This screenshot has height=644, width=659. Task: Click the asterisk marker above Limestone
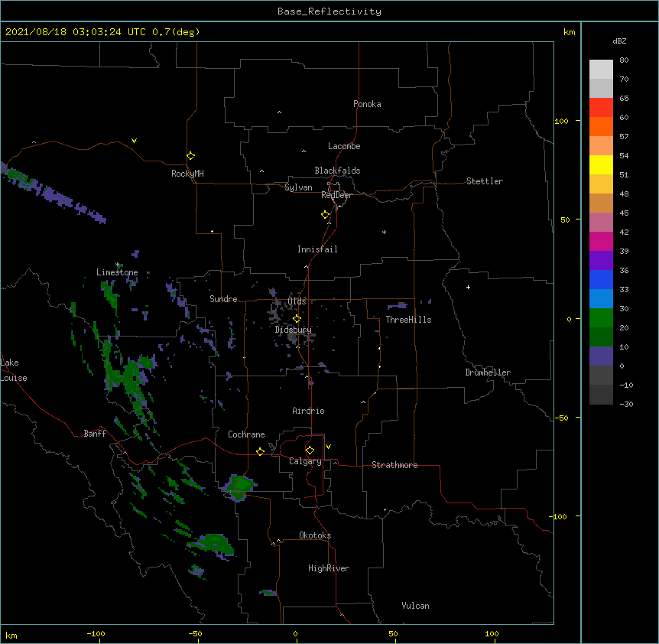118,265
